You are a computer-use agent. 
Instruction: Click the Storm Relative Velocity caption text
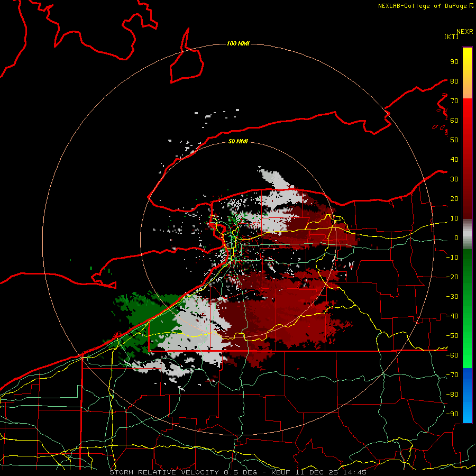tap(238, 472)
